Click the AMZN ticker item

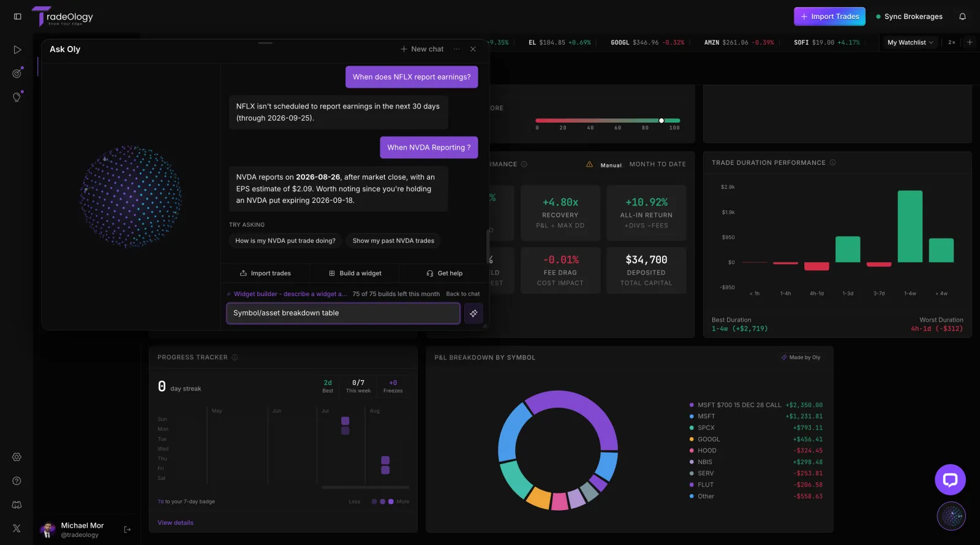click(739, 42)
